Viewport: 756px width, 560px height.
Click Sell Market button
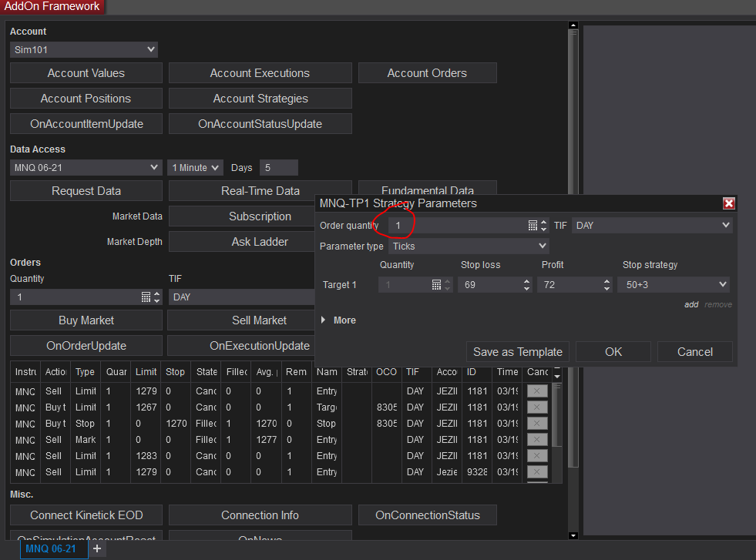click(x=241, y=320)
